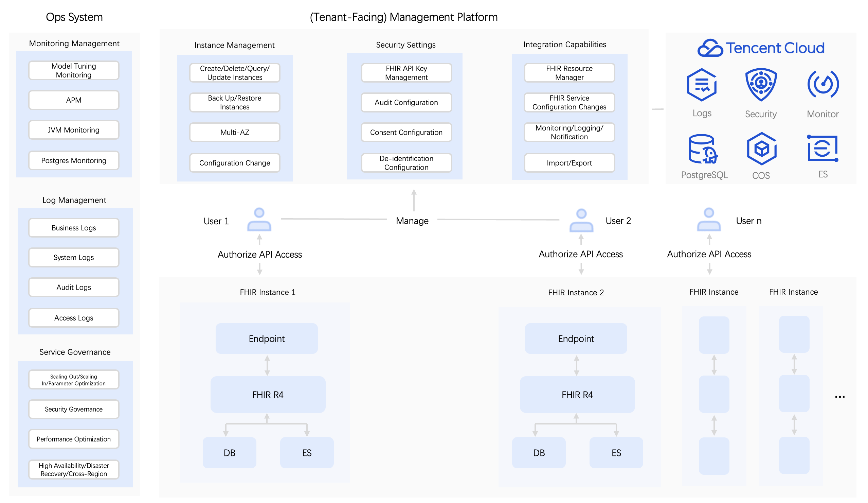
Task: Open Consent Configuration box
Action: (406, 133)
